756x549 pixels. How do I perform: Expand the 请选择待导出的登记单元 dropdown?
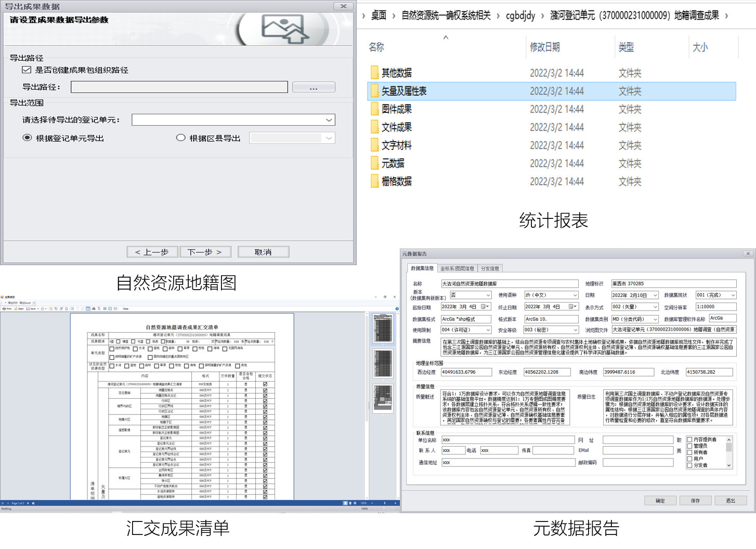tap(329, 120)
